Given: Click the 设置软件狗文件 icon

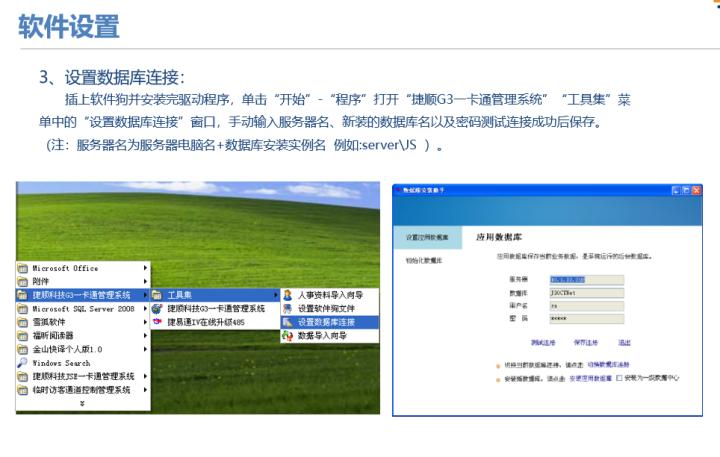Looking at the screenshot, I should pos(288,309).
